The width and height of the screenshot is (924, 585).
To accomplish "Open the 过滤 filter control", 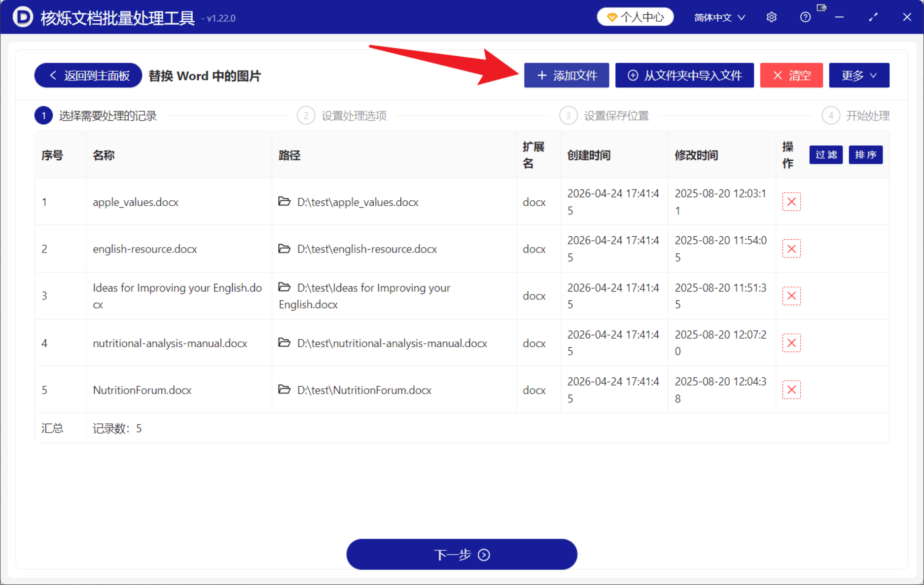I will [x=826, y=154].
